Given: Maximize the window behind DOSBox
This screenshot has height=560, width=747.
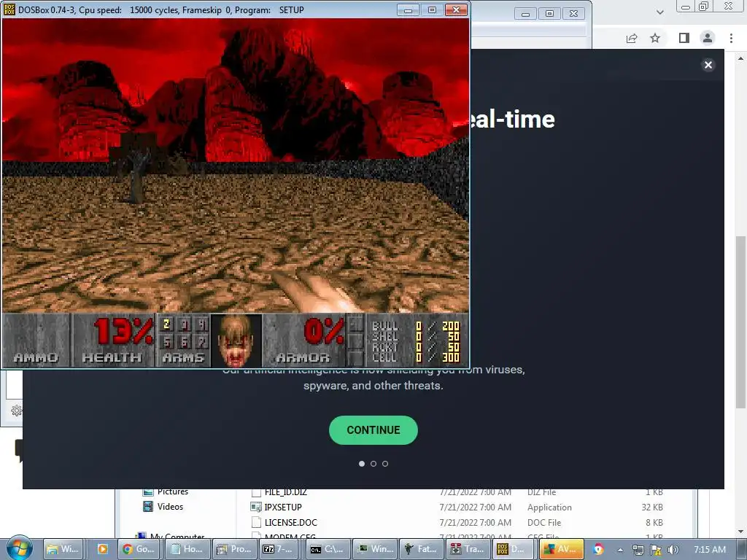Looking at the screenshot, I should pos(549,14).
